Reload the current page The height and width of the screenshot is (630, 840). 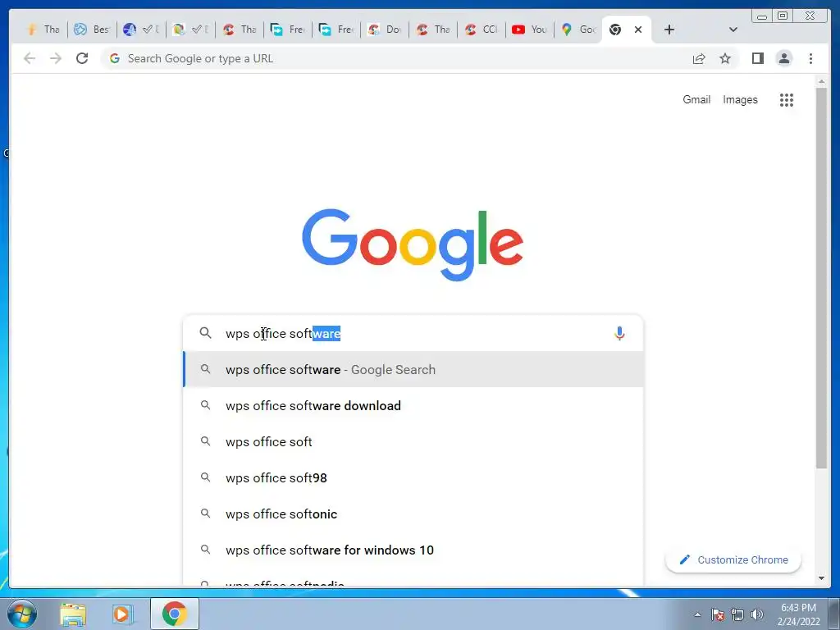click(82, 58)
